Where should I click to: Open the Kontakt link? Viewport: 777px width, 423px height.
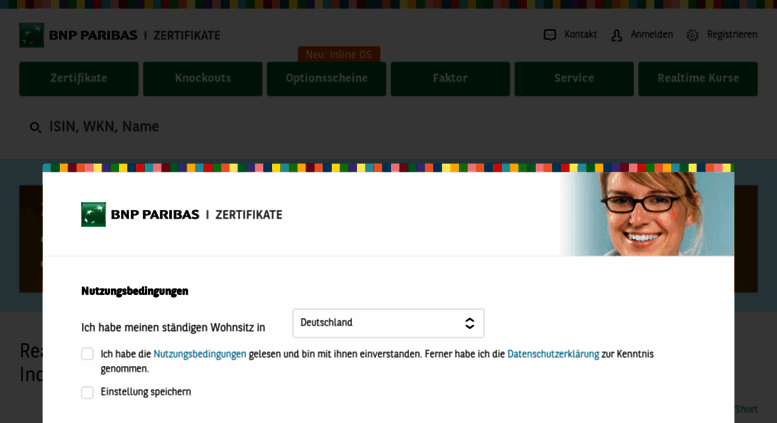580,35
